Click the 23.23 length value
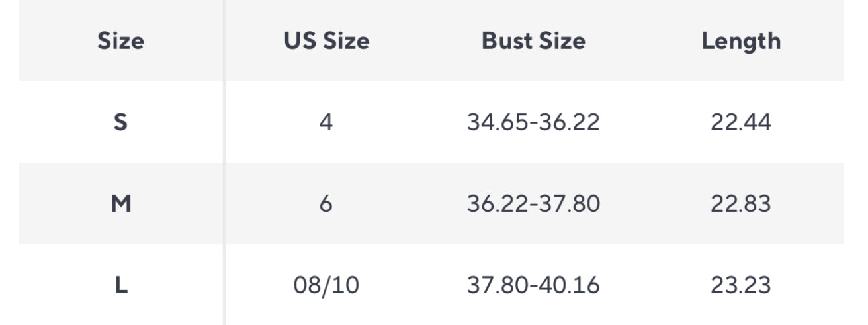The width and height of the screenshot is (868, 325). (x=741, y=285)
